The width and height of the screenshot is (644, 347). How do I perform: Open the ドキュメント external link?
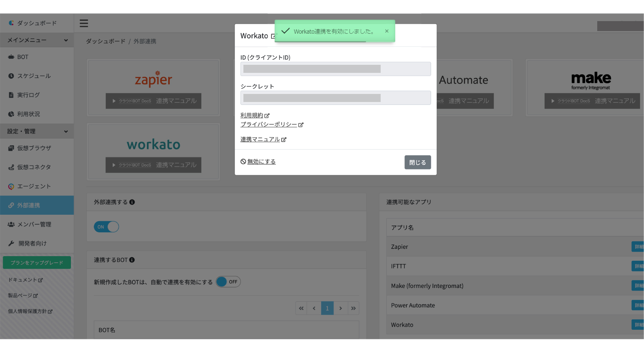25,280
